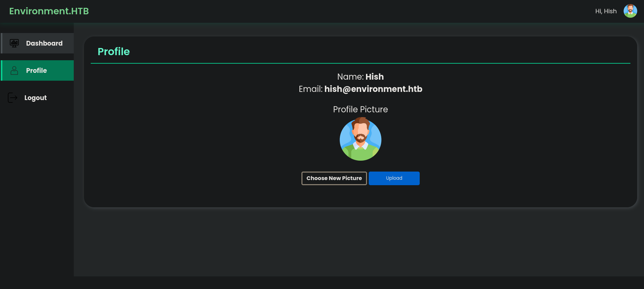
Task: Click the small user avatar in header
Action: [x=630, y=11]
